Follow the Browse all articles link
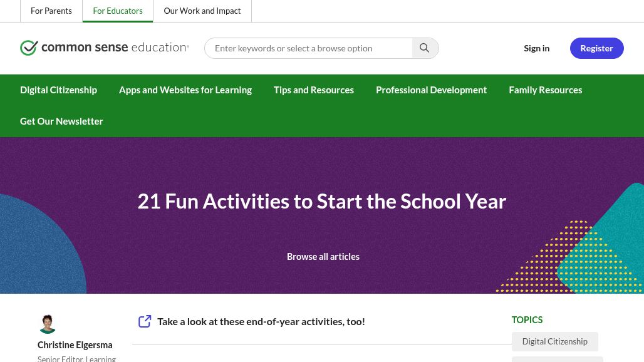The image size is (644, 362). (323, 257)
